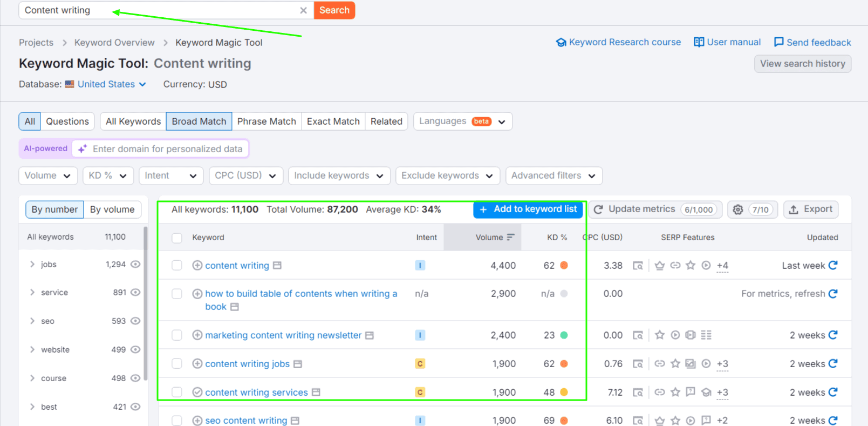Click the View search history button

(x=803, y=64)
